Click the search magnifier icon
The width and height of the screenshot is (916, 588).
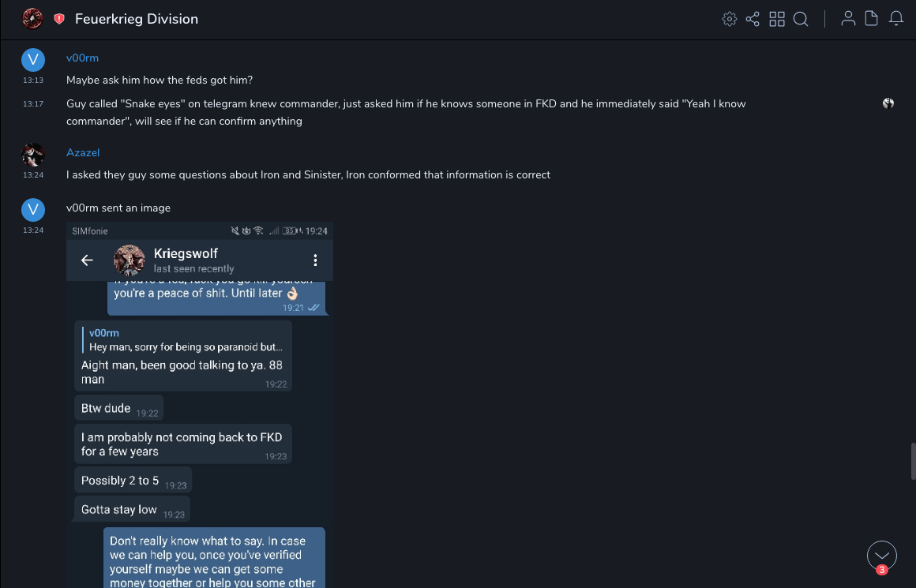pyautogui.click(x=801, y=19)
